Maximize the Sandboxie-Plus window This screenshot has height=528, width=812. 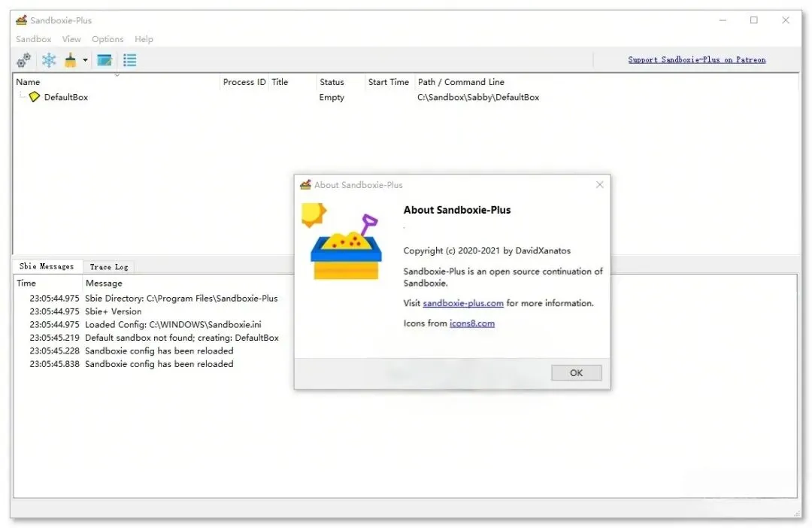pyautogui.click(x=754, y=20)
